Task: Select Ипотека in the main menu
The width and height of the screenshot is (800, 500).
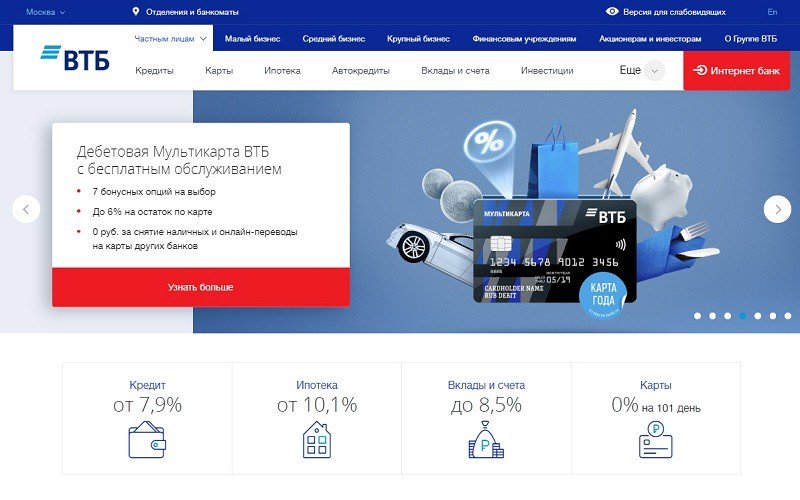Action: coord(282,70)
